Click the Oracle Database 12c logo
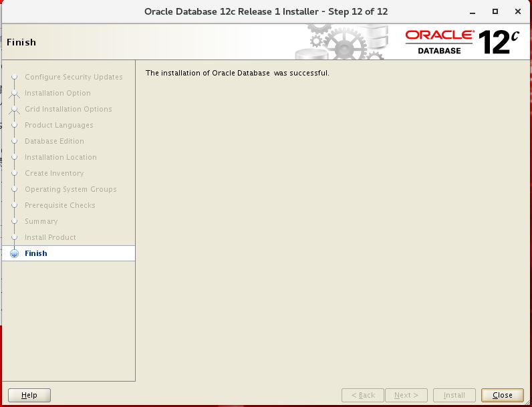This screenshot has height=407, width=532. point(462,42)
